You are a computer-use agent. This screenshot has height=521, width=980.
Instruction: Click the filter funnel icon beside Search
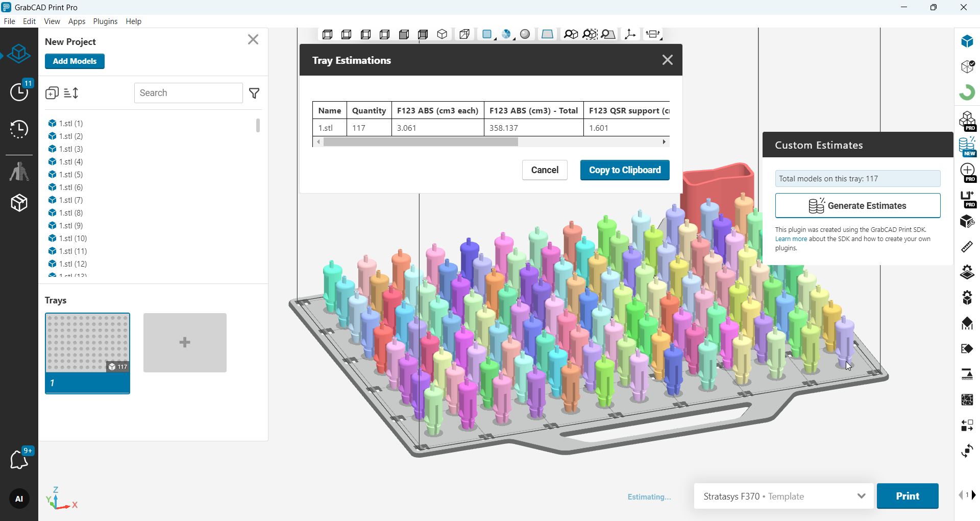(254, 93)
